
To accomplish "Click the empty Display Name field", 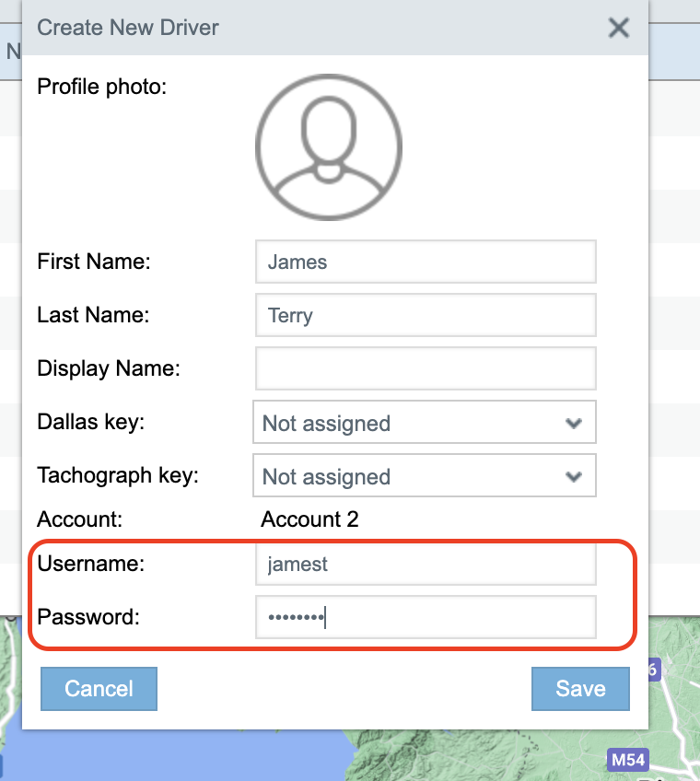I will [426, 369].
